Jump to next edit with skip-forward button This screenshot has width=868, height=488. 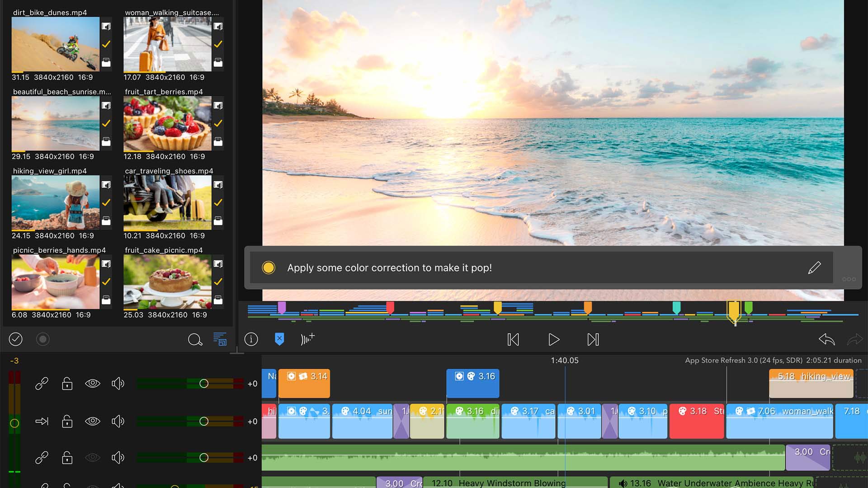593,339
